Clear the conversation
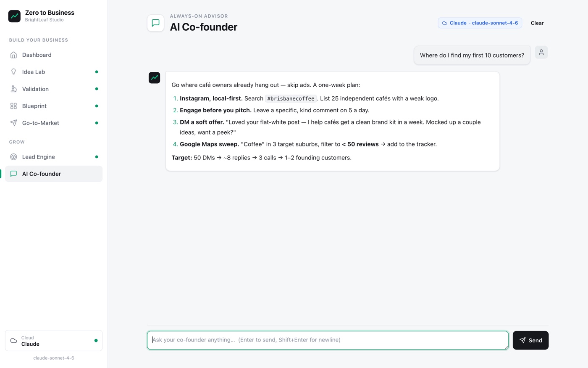 point(537,23)
